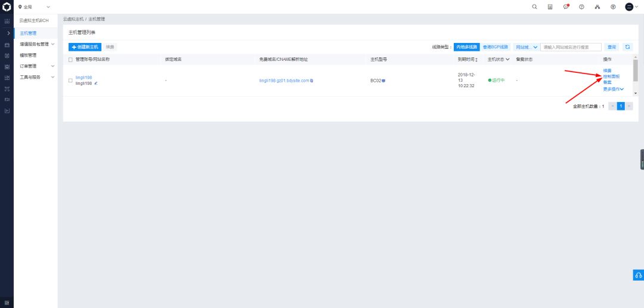Screen dimensions: 644x308
Task: Click the 主机管理列表 heading
Action: [82, 32]
